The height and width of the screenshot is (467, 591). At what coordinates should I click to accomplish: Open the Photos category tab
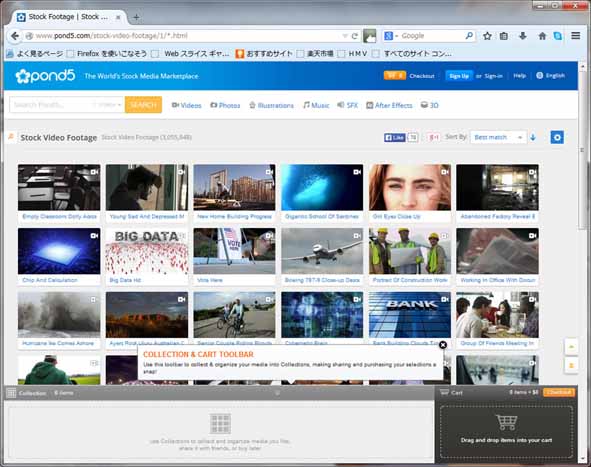tap(225, 105)
